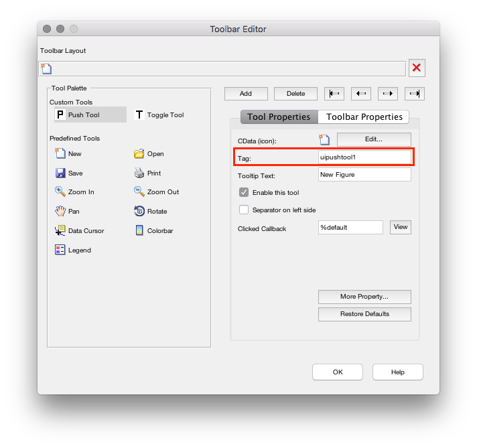Move tool to far right end
This screenshot has height=448, width=477.
(414, 93)
